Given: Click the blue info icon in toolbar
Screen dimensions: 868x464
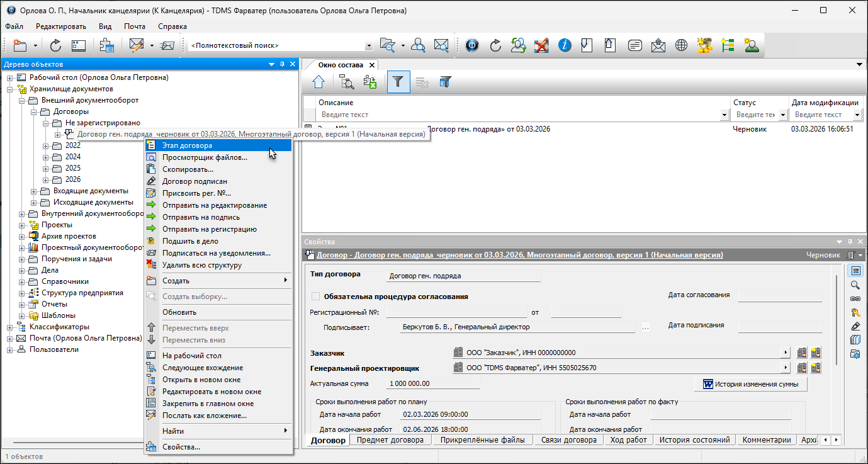Looking at the screenshot, I should click(565, 45).
